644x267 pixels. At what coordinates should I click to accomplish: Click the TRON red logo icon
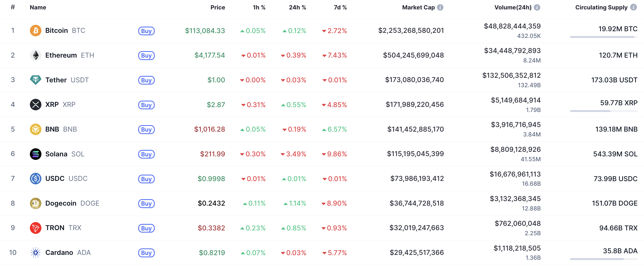coord(36,228)
